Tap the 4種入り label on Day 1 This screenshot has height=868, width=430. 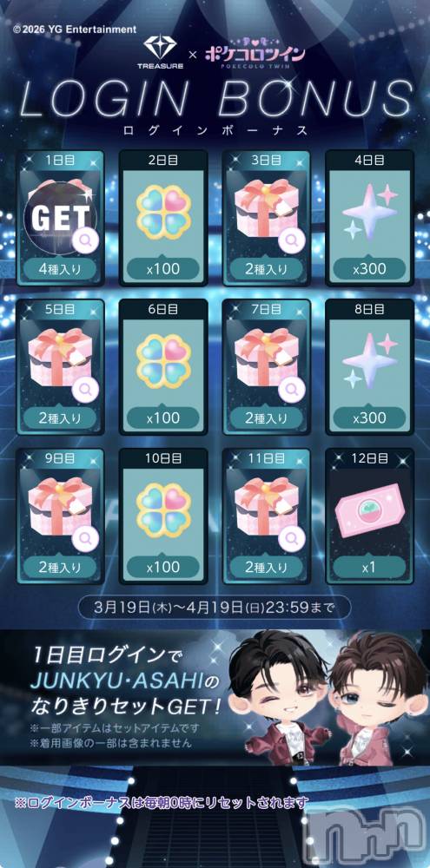point(60,269)
